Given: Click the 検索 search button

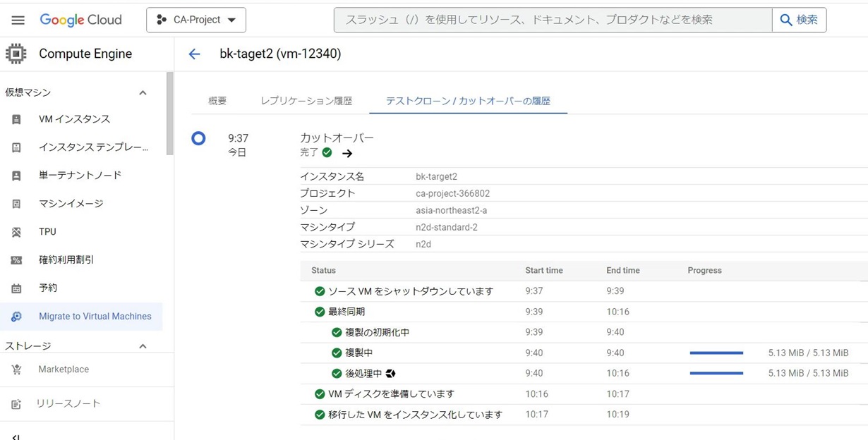Looking at the screenshot, I should 799,20.
